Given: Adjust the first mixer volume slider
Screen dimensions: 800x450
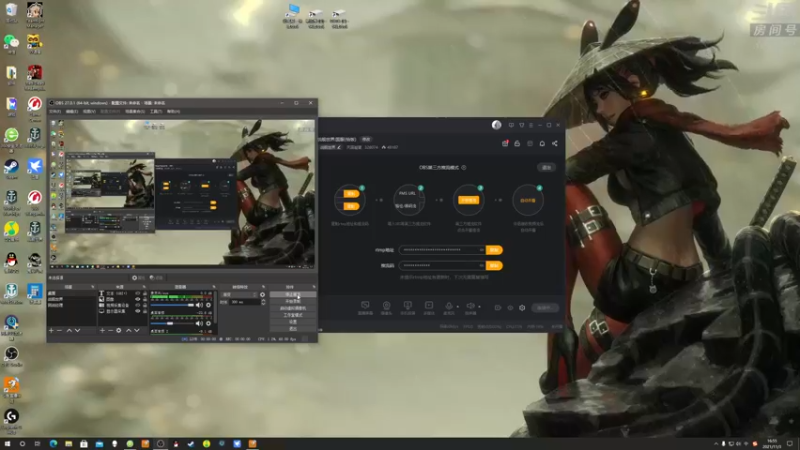Looking at the screenshot, I should (172, 305).
